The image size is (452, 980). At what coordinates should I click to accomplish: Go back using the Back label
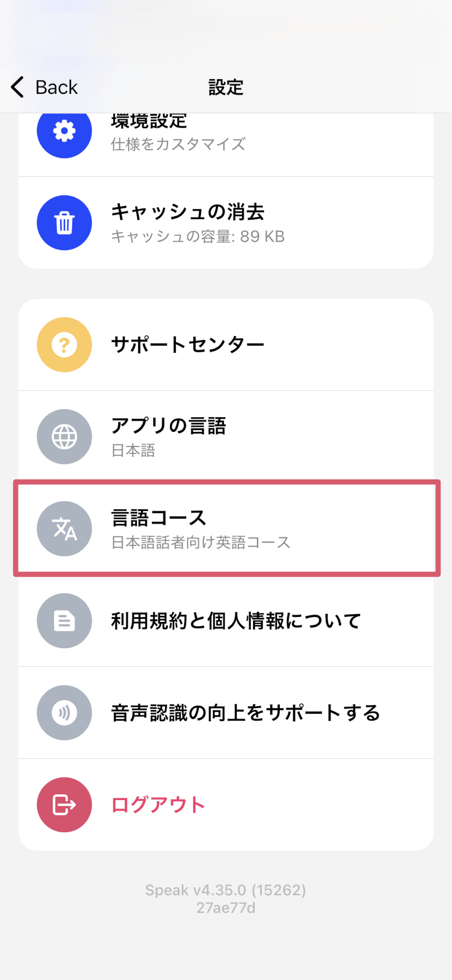tap(56, 88)
